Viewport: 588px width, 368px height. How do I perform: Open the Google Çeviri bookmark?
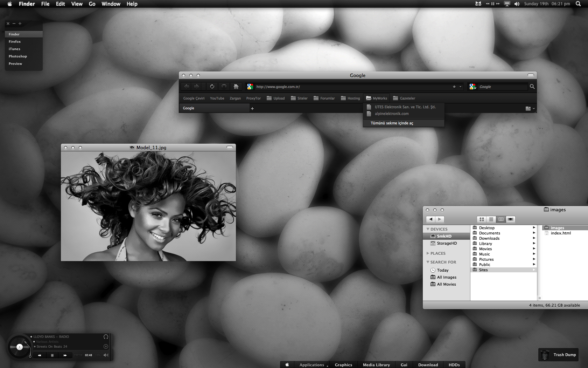pos(194,98)
